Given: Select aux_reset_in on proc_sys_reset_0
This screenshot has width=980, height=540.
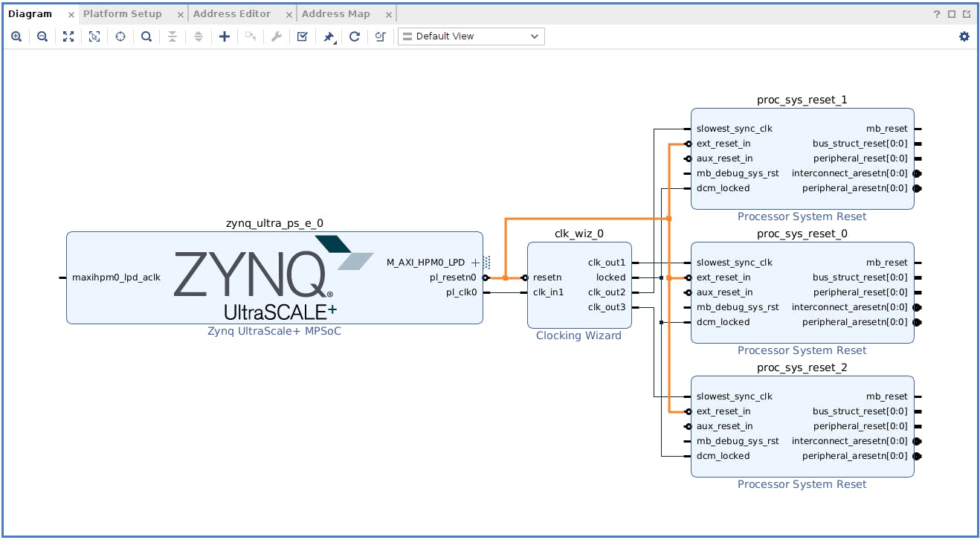Looking at the screenshot, I should coord(725,292).
